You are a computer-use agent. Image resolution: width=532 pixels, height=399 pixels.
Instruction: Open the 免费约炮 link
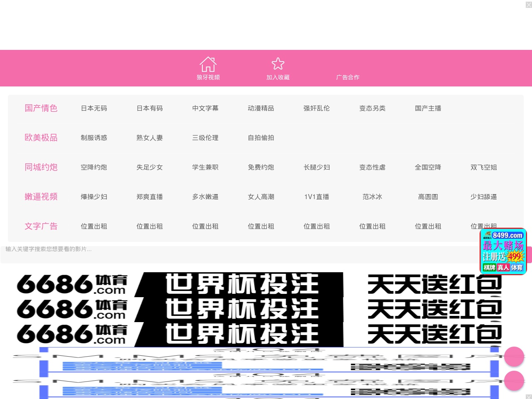261,167
